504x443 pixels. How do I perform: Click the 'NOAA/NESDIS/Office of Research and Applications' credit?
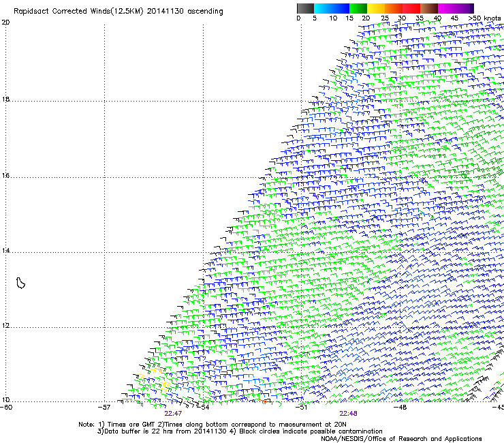pos(401,439)
